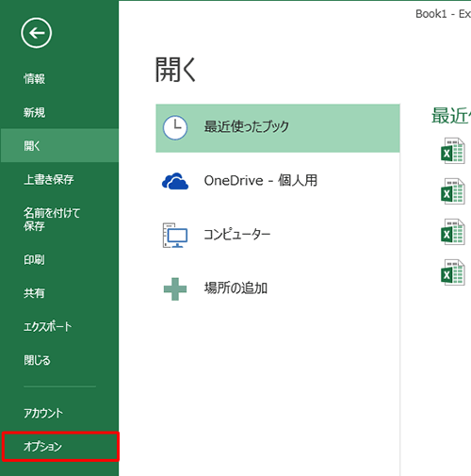Open the fourth recent Excel file icon
Viewport: 471px width, 476px height.
453,272
